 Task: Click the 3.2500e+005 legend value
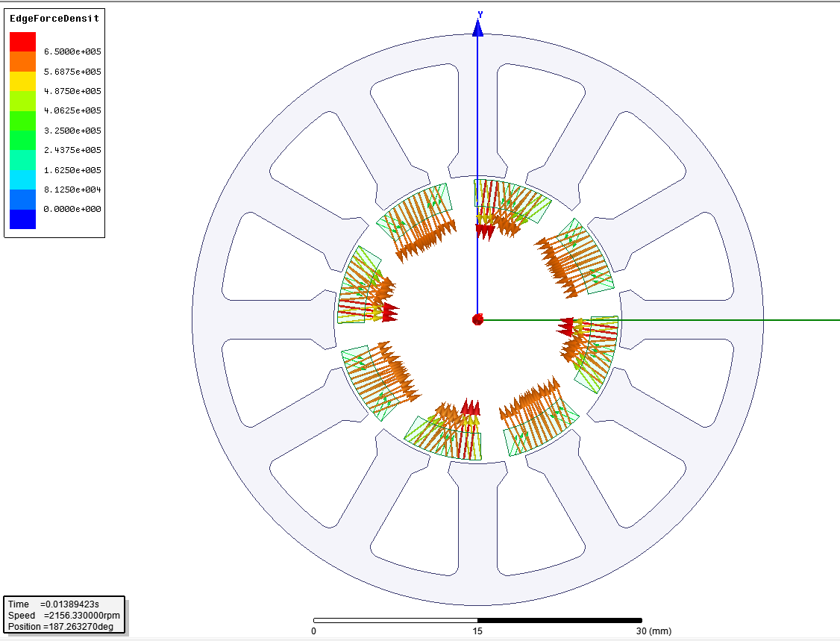point(72,131)
